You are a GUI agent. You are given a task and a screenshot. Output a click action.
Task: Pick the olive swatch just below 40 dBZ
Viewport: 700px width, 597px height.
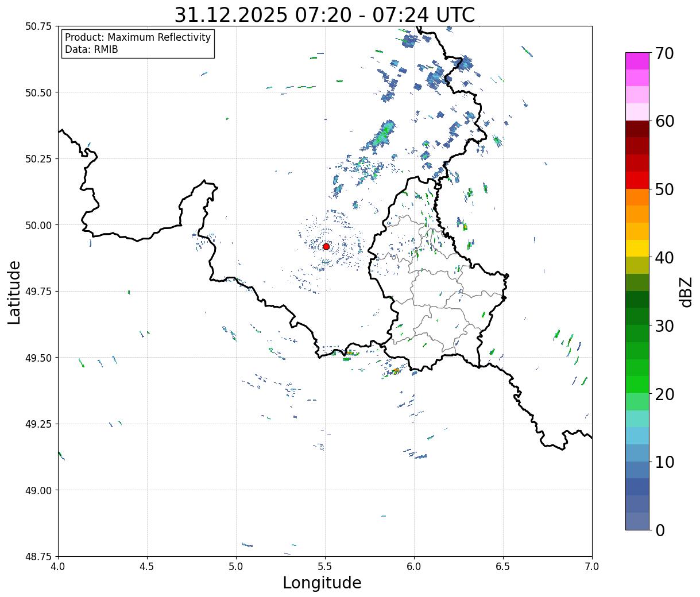coord(637,266)
